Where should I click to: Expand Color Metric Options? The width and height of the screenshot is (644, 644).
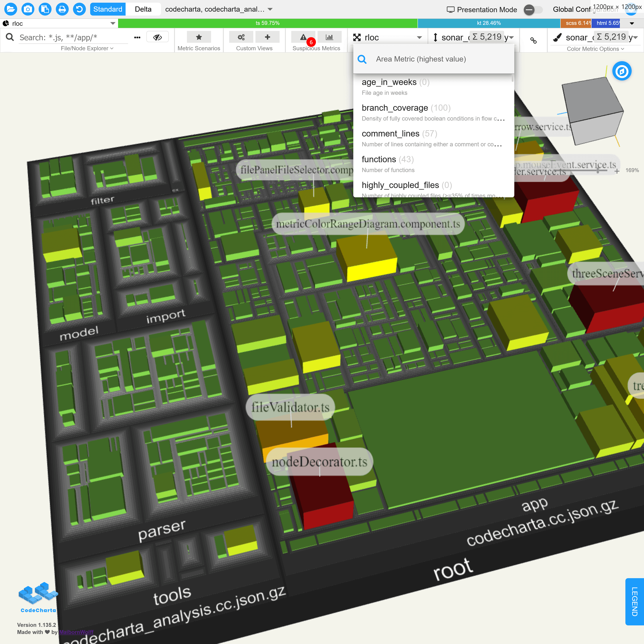(x=595, y=49)
